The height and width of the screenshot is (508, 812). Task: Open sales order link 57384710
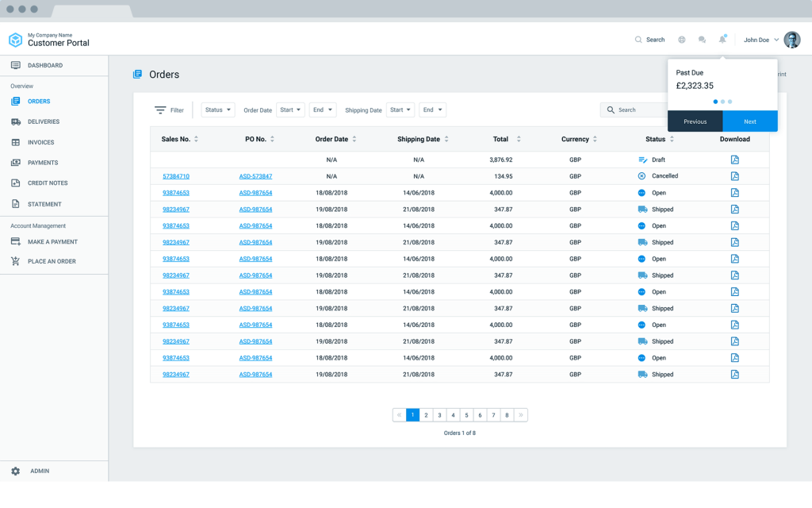(176, 176)
